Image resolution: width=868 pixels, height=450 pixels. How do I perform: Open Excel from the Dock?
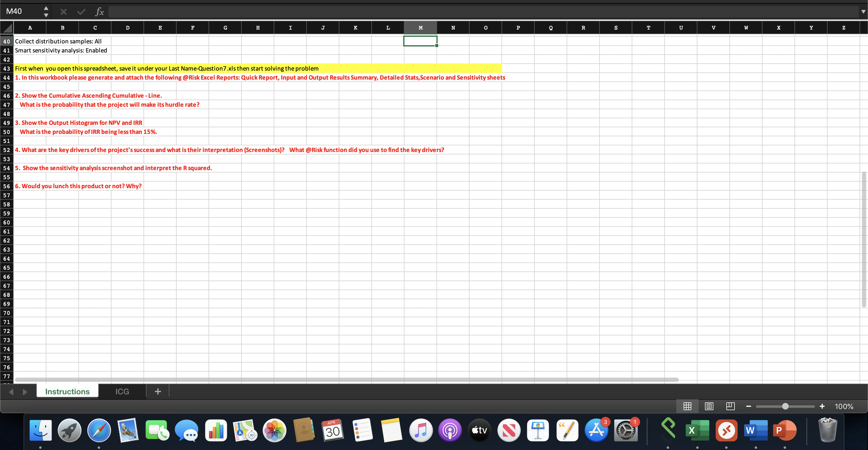[x=697, y=430]
